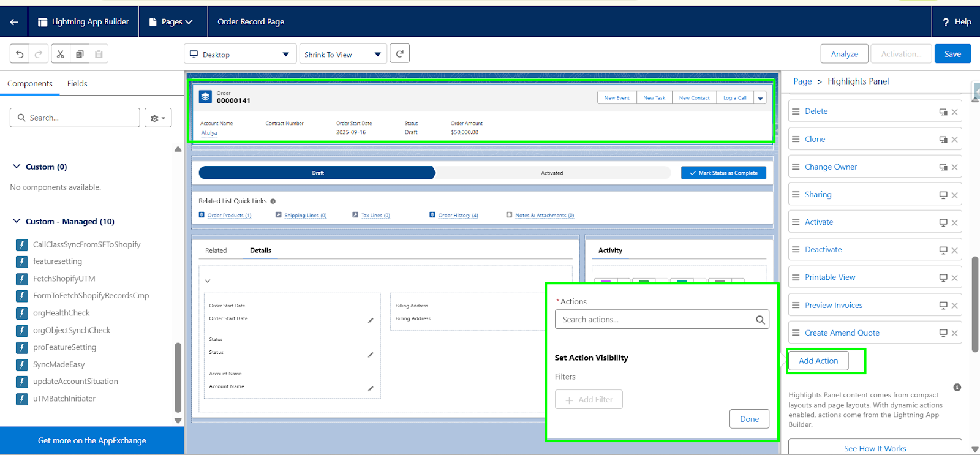Select the Related tab on canvas
Viewport: 980px width, 455px height.
[216, 250]
